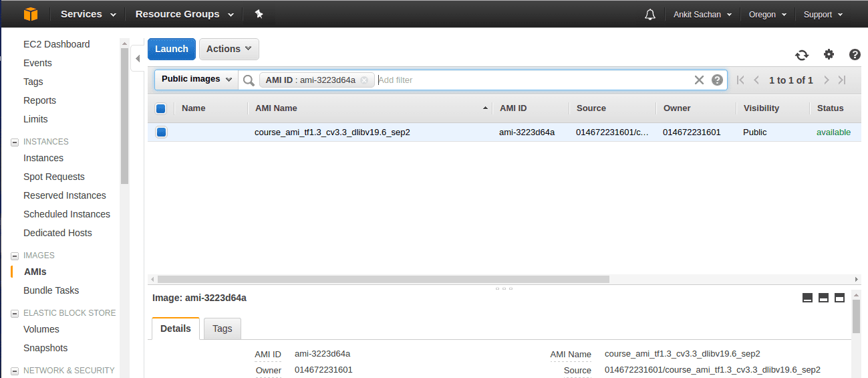Clear all filters with the X icon

pyautogui.click(x=699, y=80)
